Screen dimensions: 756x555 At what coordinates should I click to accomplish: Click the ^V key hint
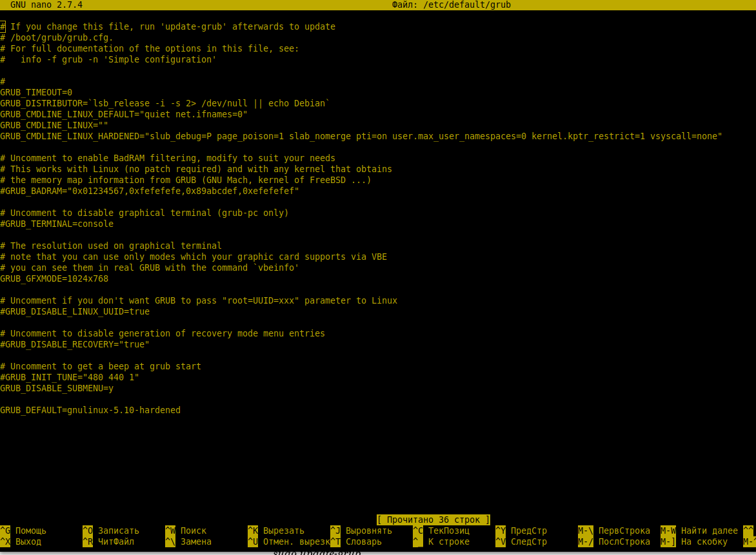pyautogui.click(x=501, y=541)
